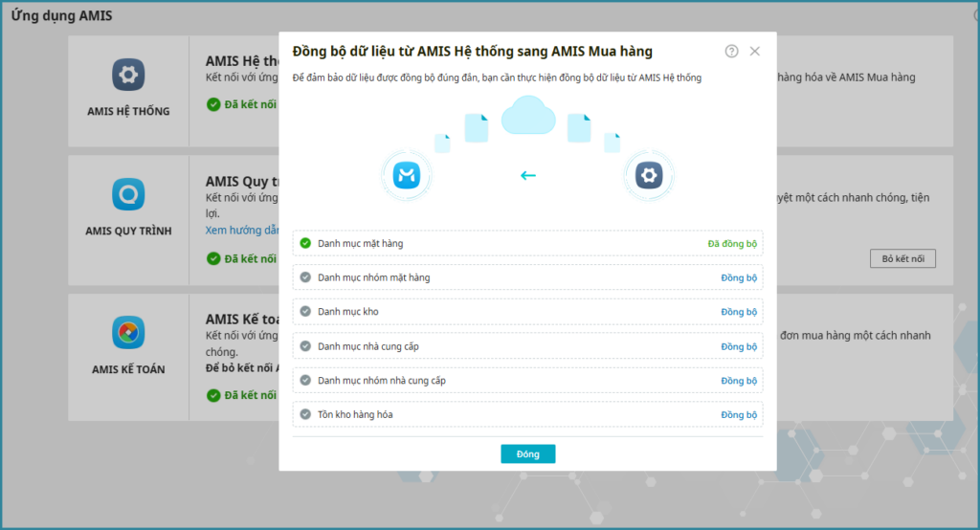Viewport: 980px width, 530px height.
Task: Click Đã kết nối check icon for AMIS Hệ thống
Action: [x=213, y=104]
